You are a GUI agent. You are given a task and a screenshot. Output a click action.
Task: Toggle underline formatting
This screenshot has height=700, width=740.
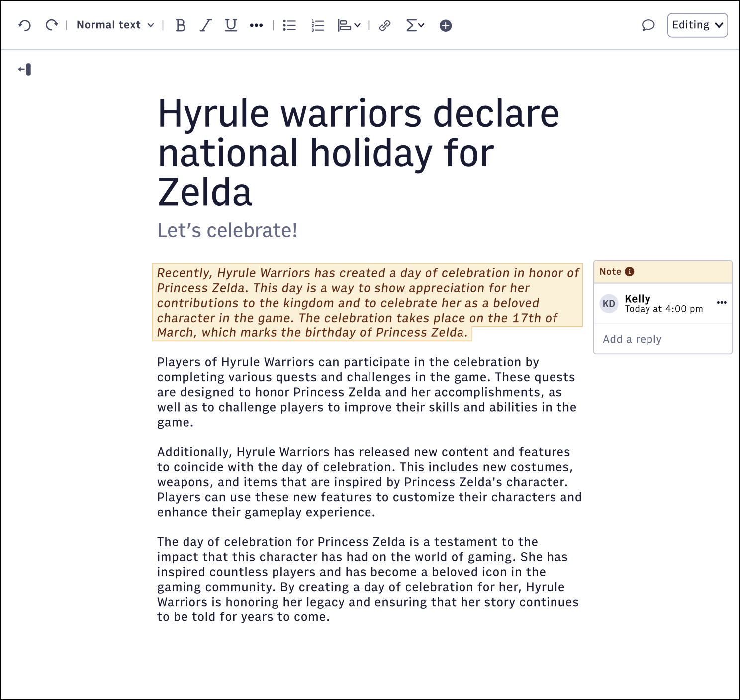(231, 25)
